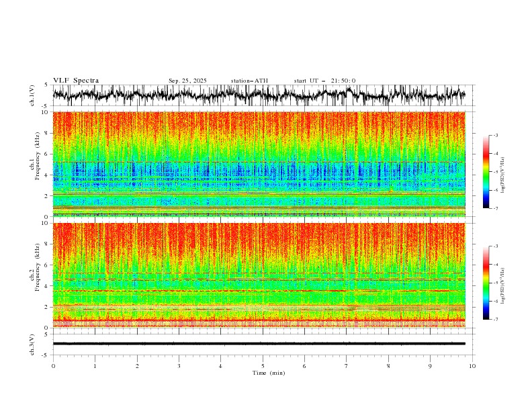
Task: Click the ch.1(V) waveform axis label
Action: pyautogui.click(x=32, y=95)
